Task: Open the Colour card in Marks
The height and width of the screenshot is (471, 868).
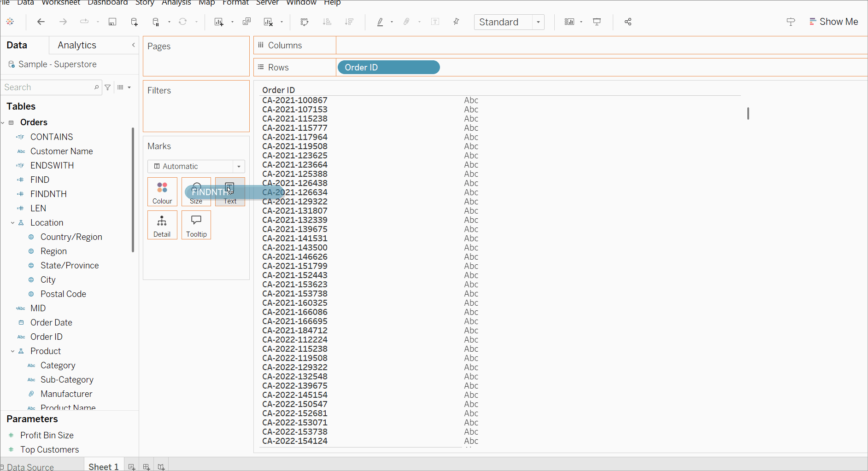Action: [x=162, y=192]
